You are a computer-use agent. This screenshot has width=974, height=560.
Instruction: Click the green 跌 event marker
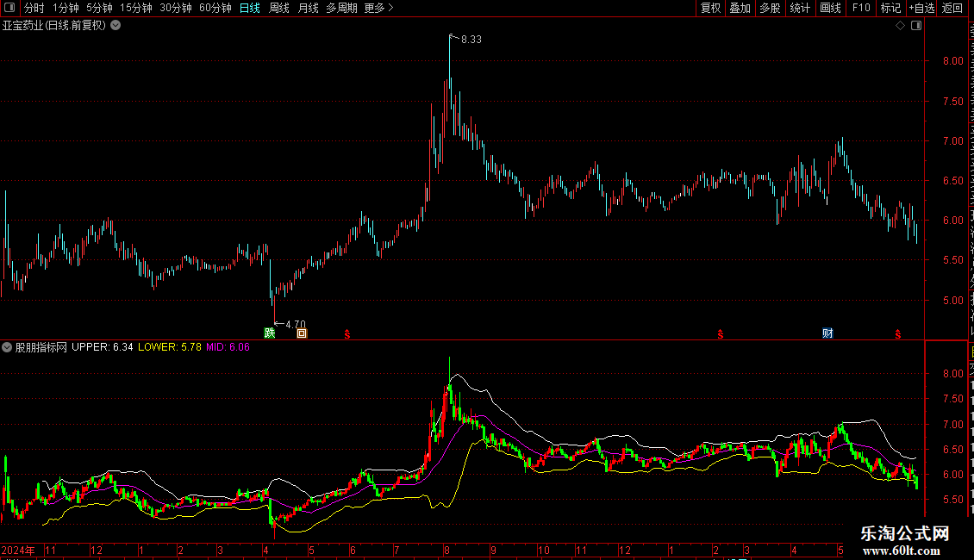click(270, 333)
